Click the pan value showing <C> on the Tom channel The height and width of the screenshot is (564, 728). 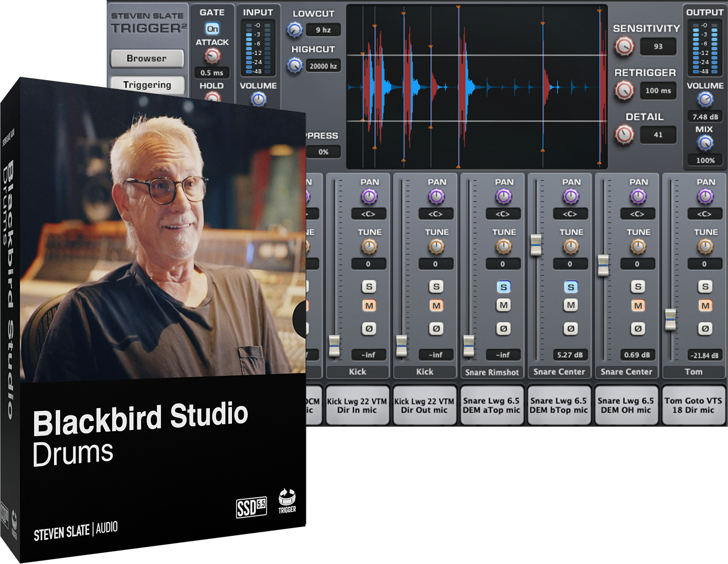pos(705,214)
